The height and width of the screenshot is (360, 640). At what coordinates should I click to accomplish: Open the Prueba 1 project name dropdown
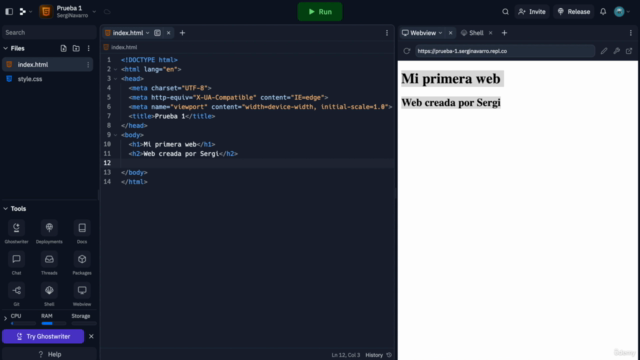tap(94, 12)
